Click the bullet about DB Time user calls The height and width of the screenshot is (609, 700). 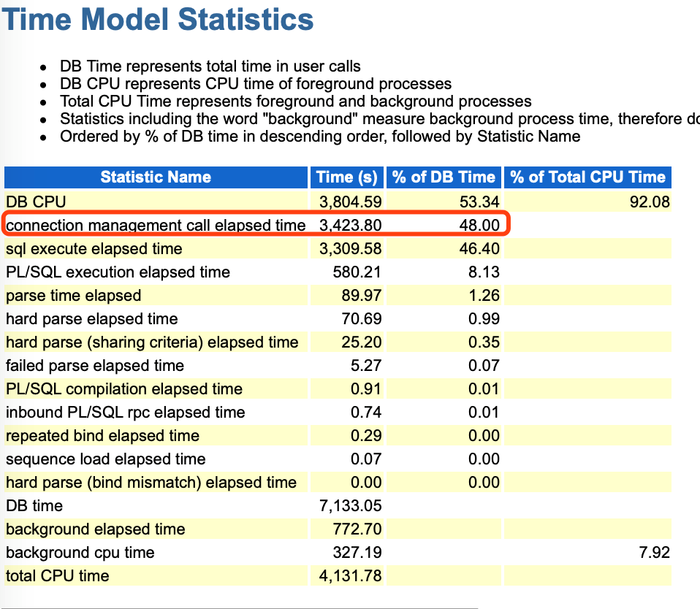point(210,66)
